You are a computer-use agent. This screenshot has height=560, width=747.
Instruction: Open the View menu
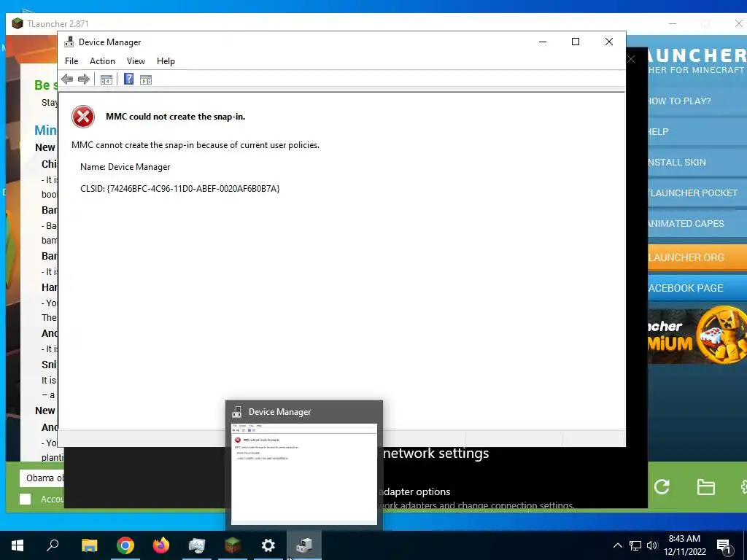click(136, 61)
